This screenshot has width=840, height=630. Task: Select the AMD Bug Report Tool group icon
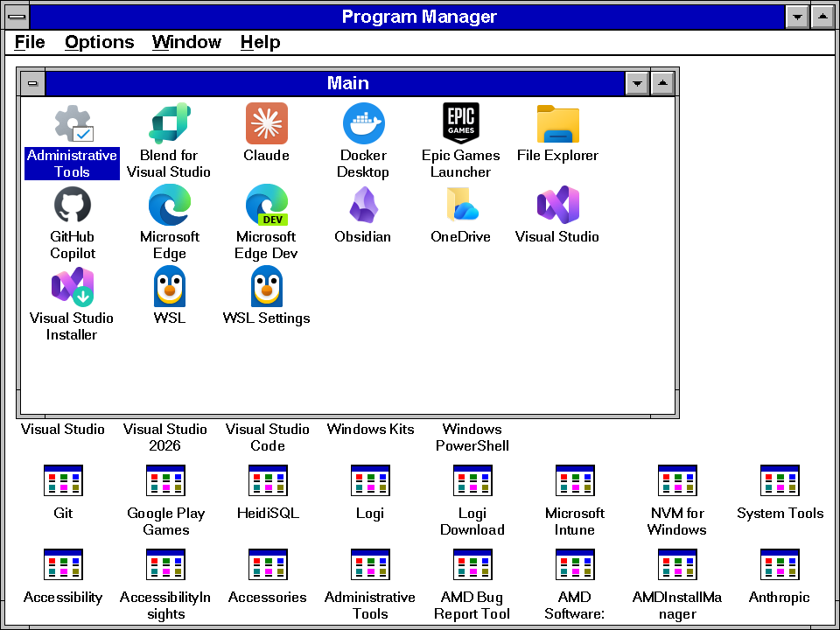tap(472, 564)
